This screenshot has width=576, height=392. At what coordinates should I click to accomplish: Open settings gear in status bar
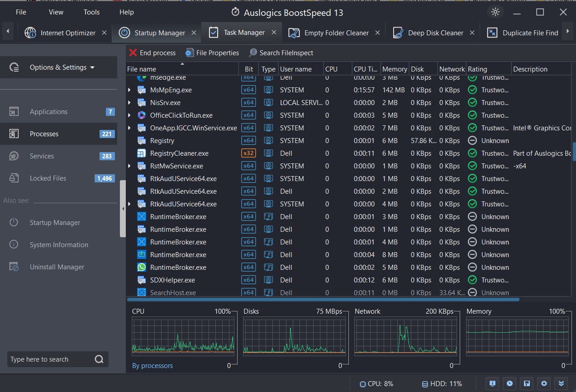(543, 383)
